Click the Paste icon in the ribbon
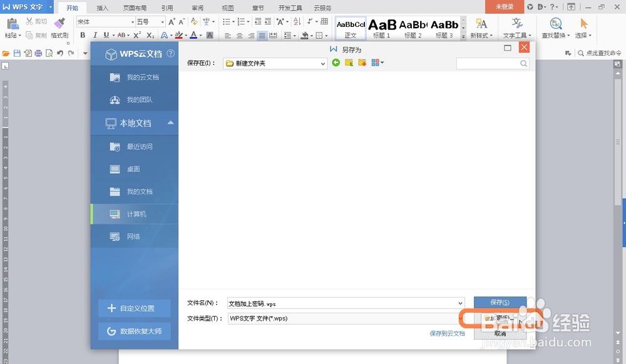The image size is (626, 364). [13, 24]
